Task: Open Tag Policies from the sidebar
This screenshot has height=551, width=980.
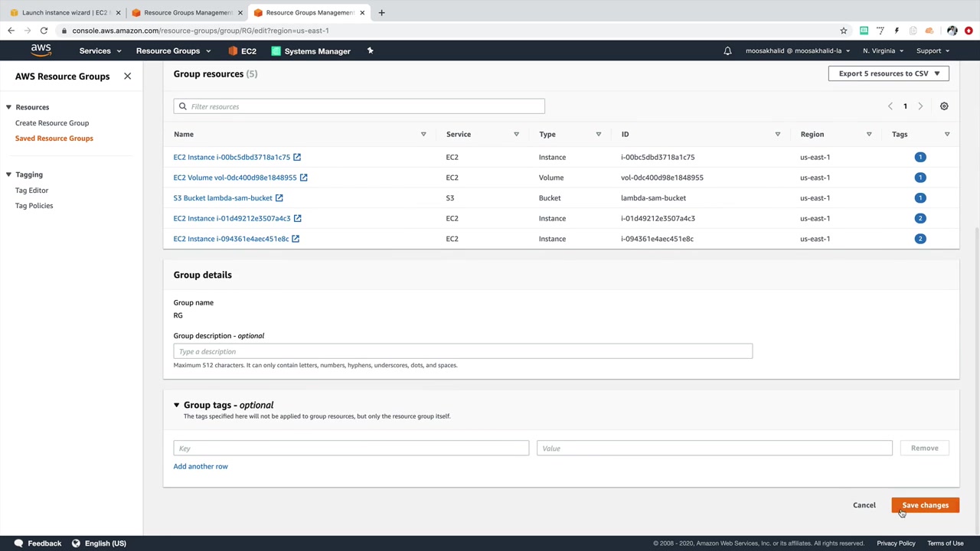Action: [x=34, y=205]
